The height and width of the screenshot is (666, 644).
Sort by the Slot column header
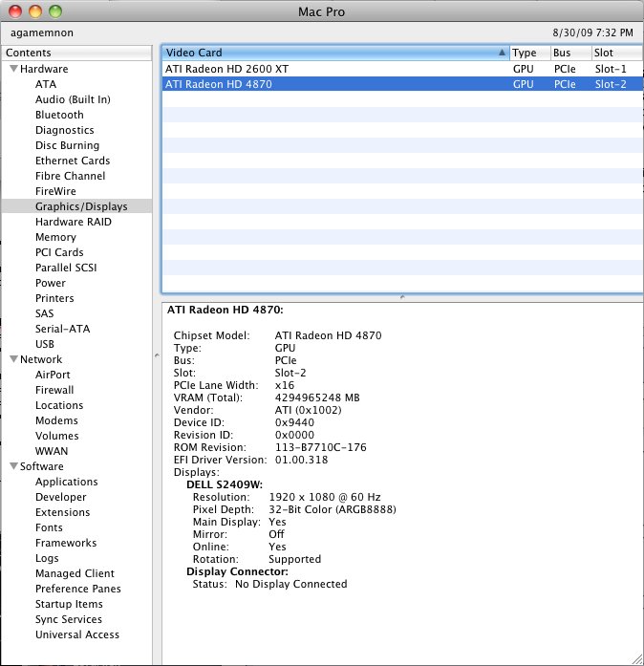[617, 53]
